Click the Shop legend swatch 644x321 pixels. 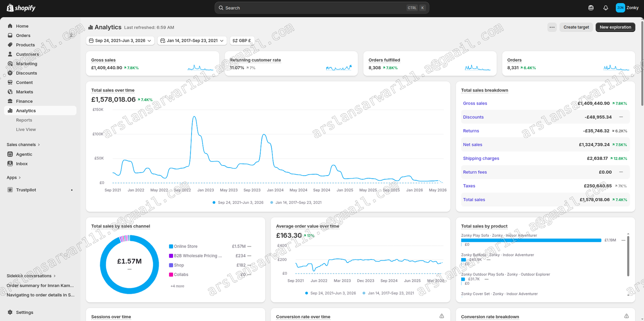(x=171, y=265)
